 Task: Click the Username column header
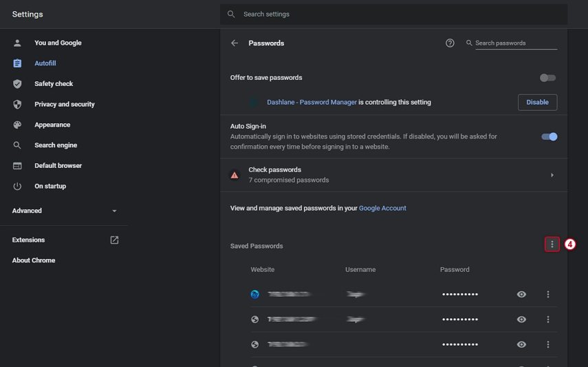coord(360,270)
